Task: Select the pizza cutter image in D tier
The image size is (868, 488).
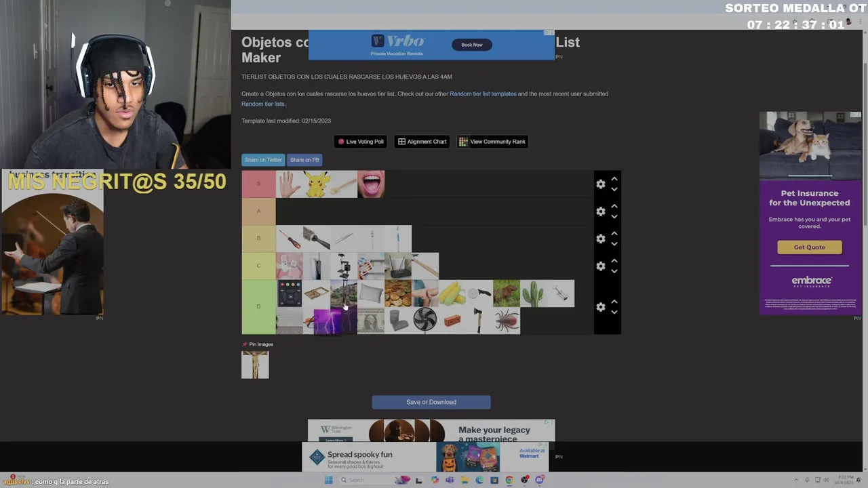Action: click(x=479, y=293)
